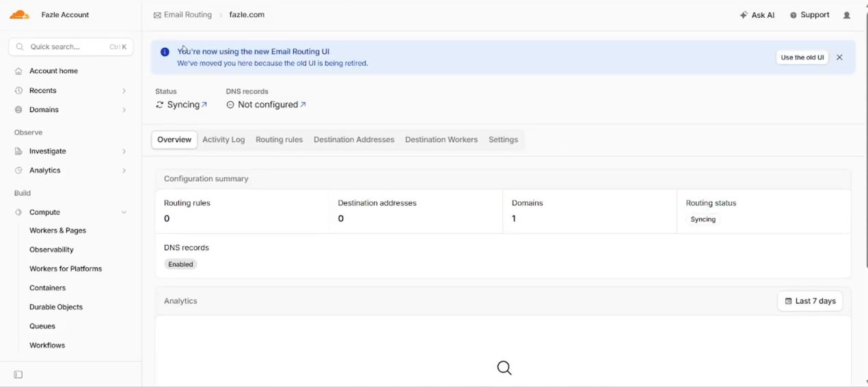Collapse the sidebar with the panel icon
This screenshot has width=868, height=387.
(18, 375)
